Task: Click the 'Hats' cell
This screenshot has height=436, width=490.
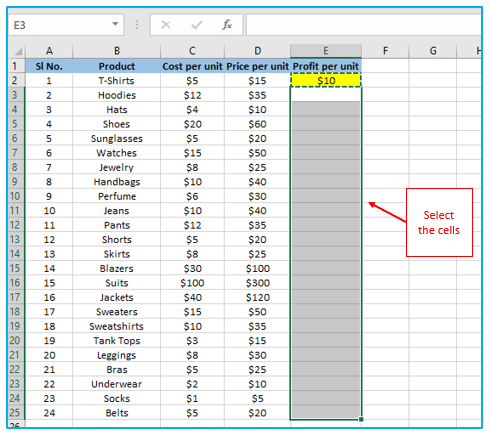Action: [x=117, y=109]
